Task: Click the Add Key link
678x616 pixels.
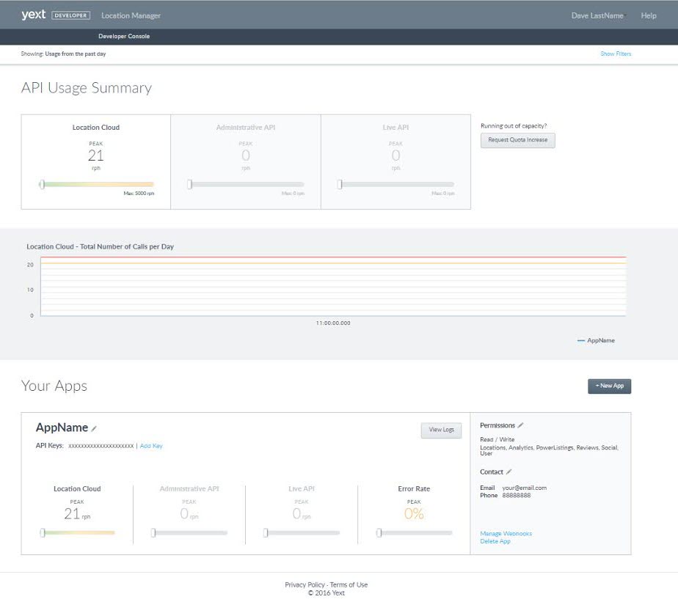Action: tap(151, 446)
